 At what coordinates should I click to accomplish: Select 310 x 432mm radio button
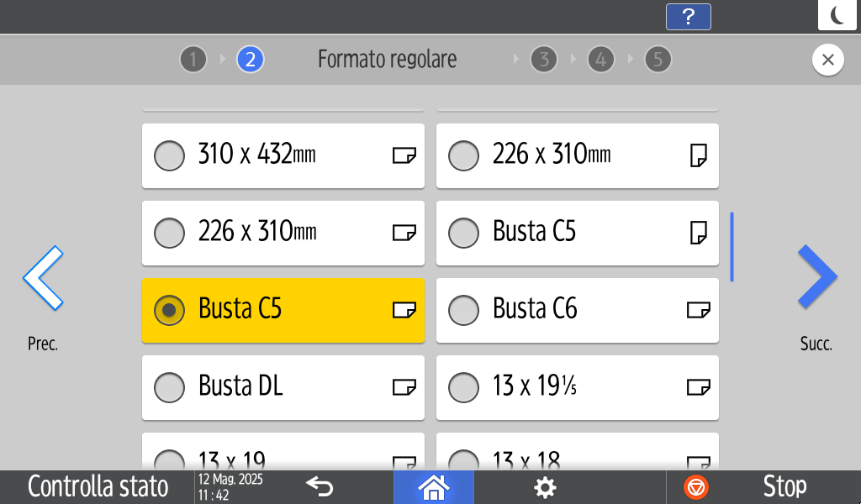pyautogui.click(x=169, y=155)
